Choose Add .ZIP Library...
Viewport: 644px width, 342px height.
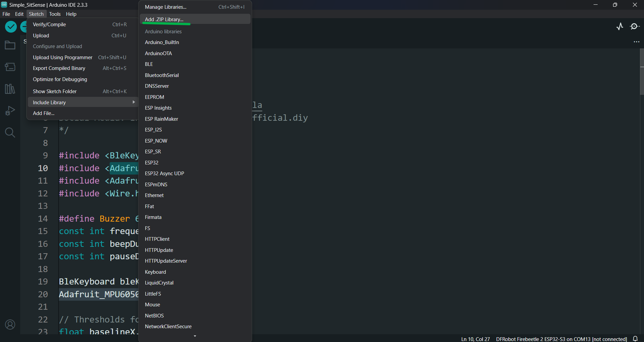point(195,19)
